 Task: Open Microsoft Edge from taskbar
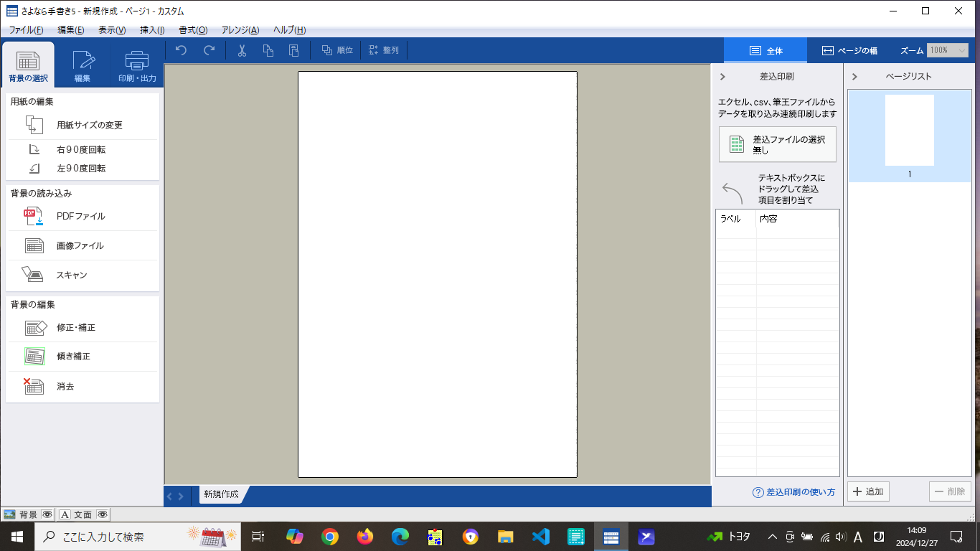coord(400,537)
